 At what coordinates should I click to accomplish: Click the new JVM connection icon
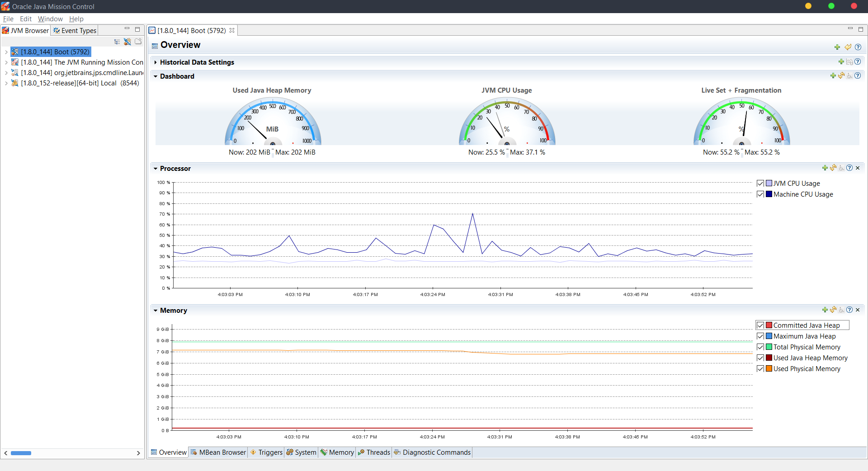click(x=127, y=42)
